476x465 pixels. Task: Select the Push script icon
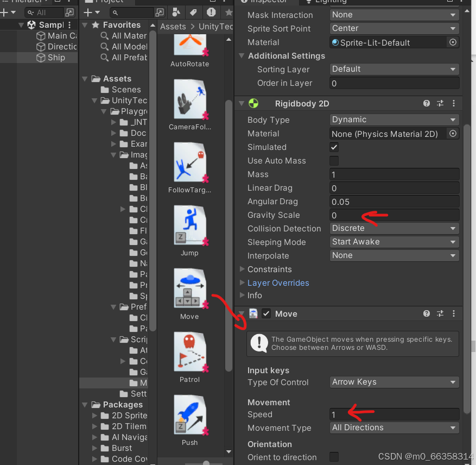click(191, 415)
